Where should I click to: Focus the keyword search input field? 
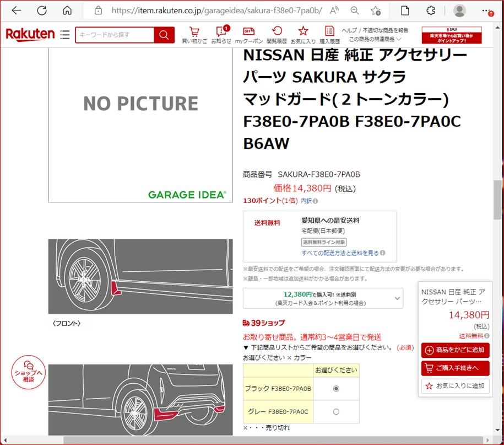pos(115,35)
